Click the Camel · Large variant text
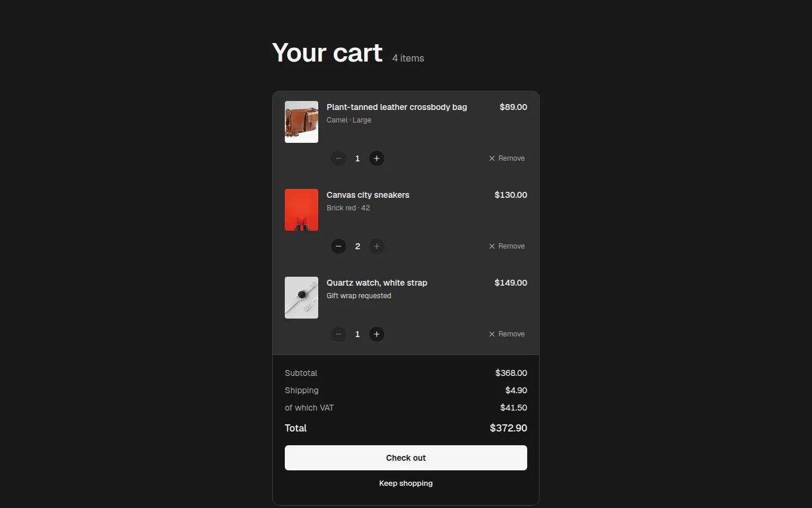The width and height of the screenshot is (812, 508). click(349, 120)
